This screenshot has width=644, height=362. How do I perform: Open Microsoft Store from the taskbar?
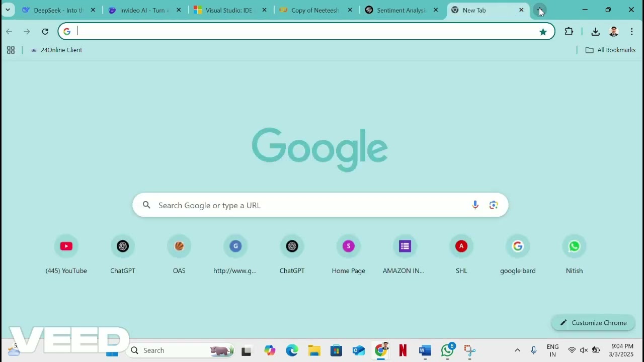pos(336,350)
